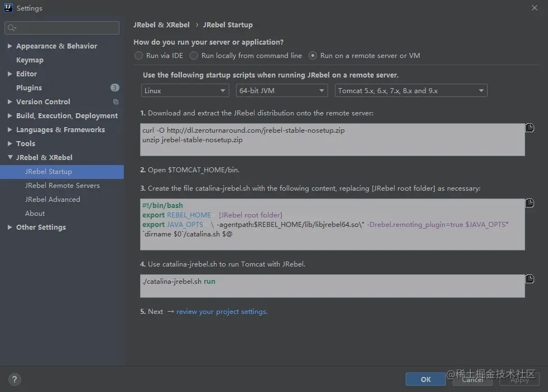The height and width of the screenshot is (392, 548).
Task: Click the dirname catalina.sh line
Action: [188, 234]
